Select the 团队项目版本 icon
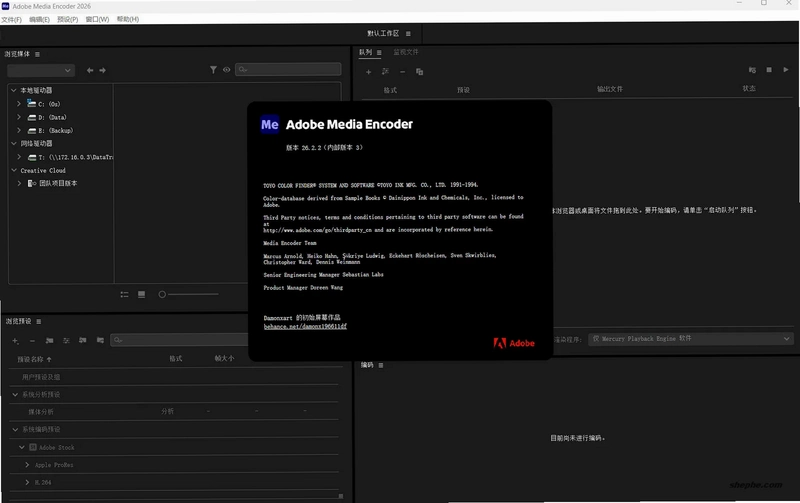The image size is (800, 503). [32, 183]
